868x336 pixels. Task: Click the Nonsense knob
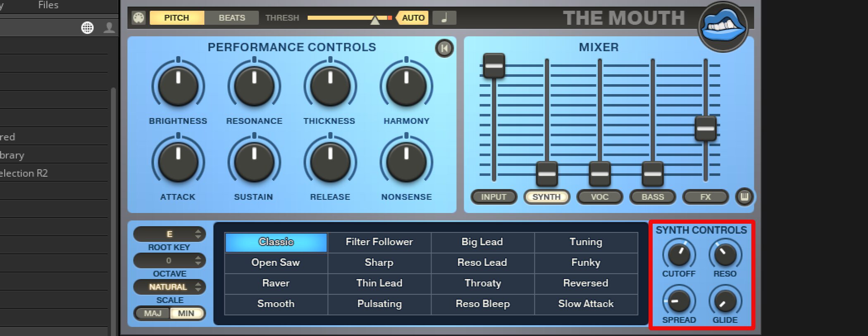click(x=406, y=162)
